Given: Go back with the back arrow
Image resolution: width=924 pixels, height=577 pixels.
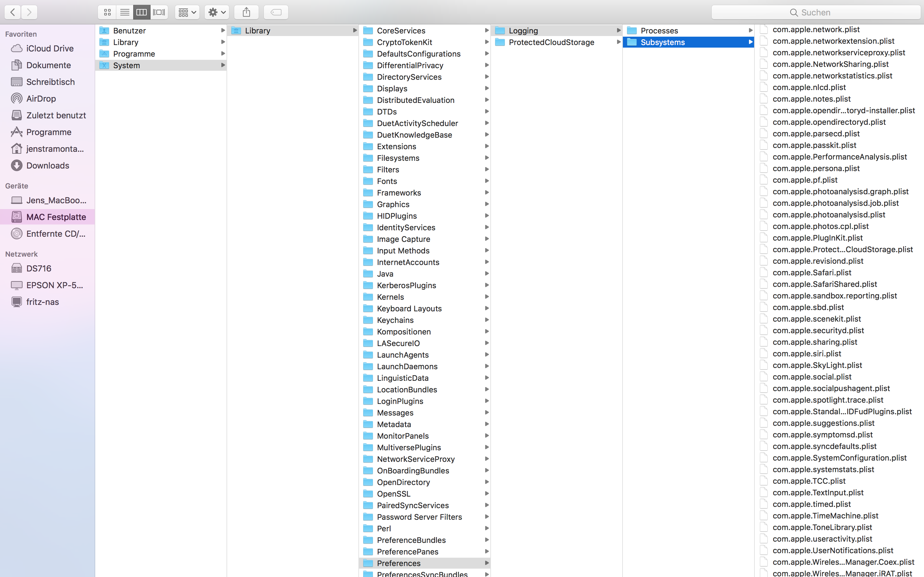Looking at the screenshot, I should 13,12.
